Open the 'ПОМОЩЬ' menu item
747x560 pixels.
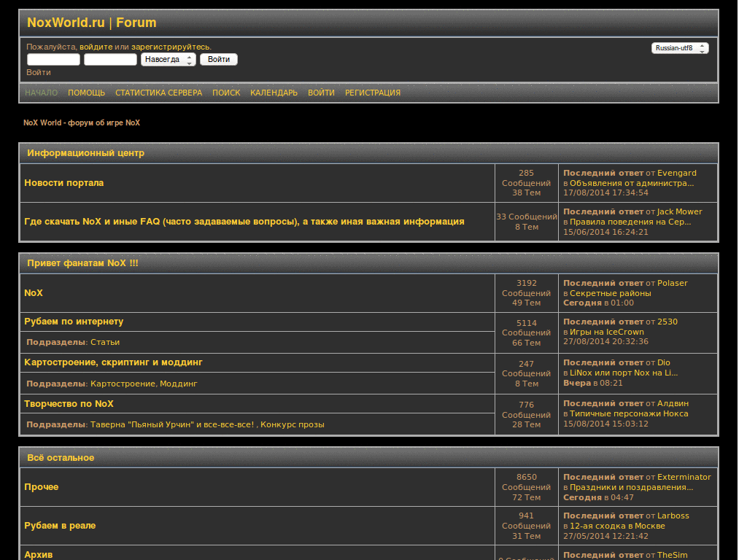click(x=86, y=93)
